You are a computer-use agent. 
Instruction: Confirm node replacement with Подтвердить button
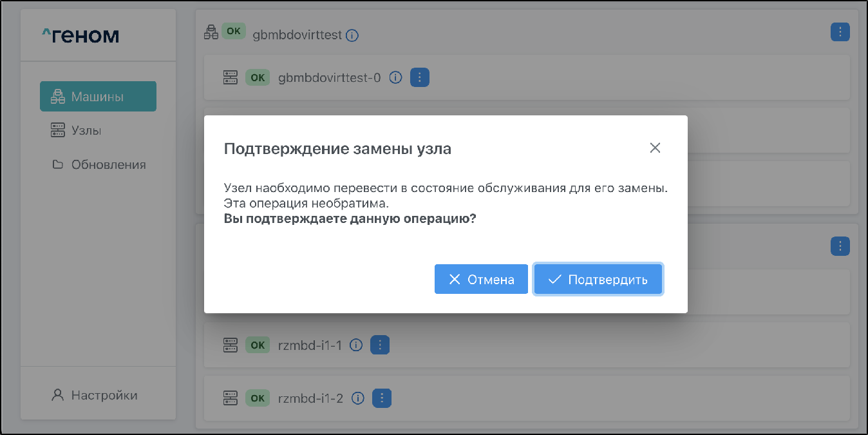[598, 280]
